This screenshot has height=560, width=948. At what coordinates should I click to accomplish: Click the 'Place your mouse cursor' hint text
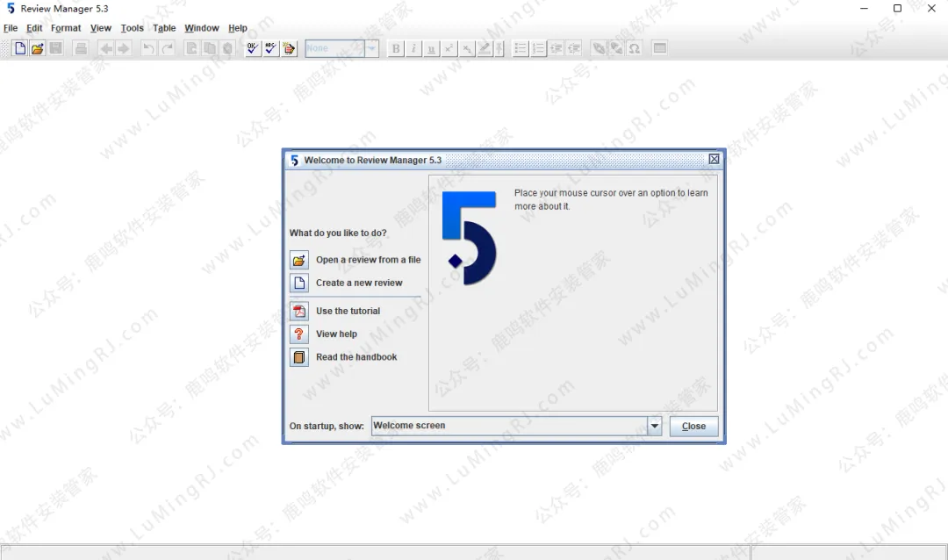[x=611, y=199]
